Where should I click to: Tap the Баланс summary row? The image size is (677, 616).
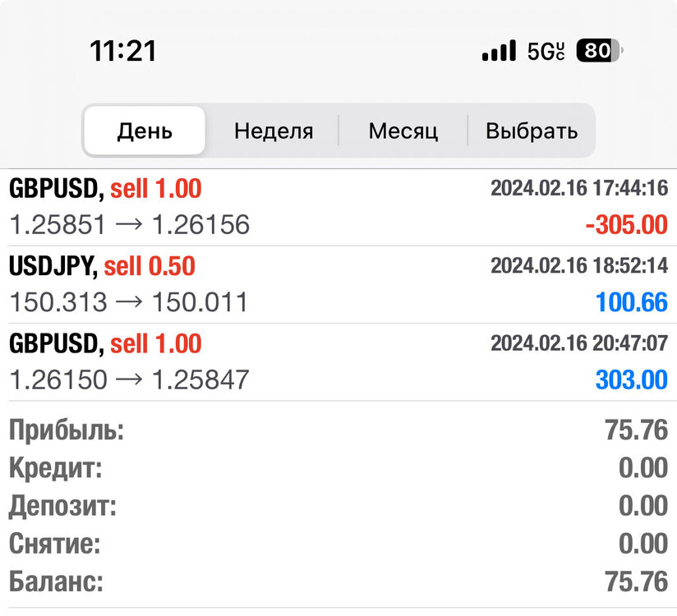coord(338,582)
